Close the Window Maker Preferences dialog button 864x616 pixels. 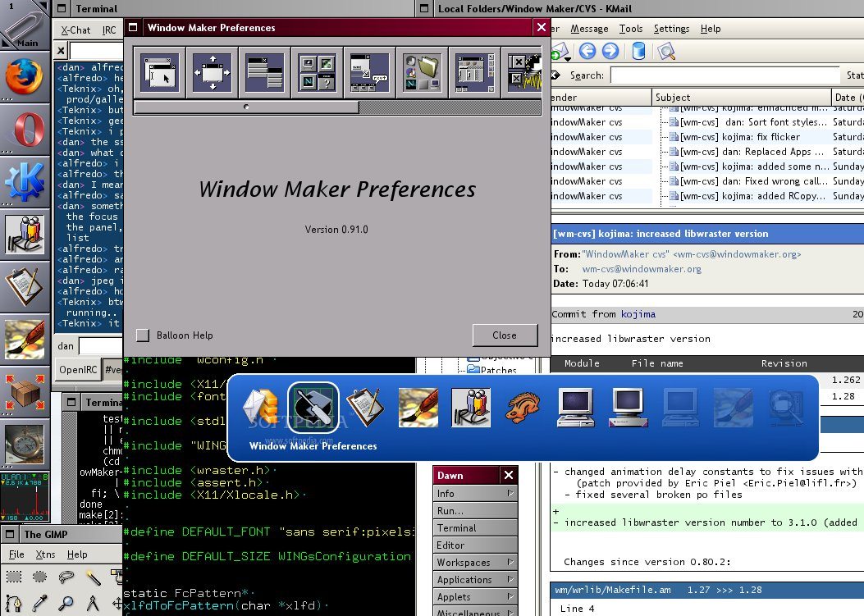505,335
